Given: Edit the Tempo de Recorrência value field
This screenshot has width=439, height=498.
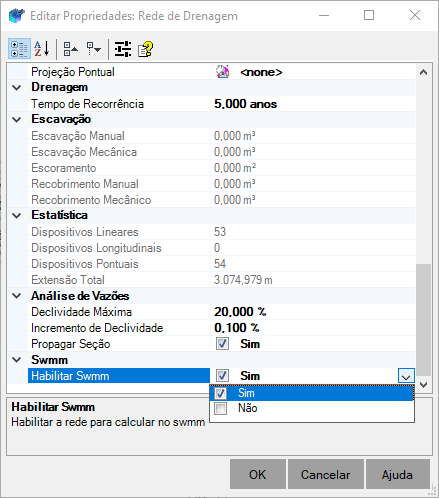Looking at the screenshot, I should tap(313, 104).
